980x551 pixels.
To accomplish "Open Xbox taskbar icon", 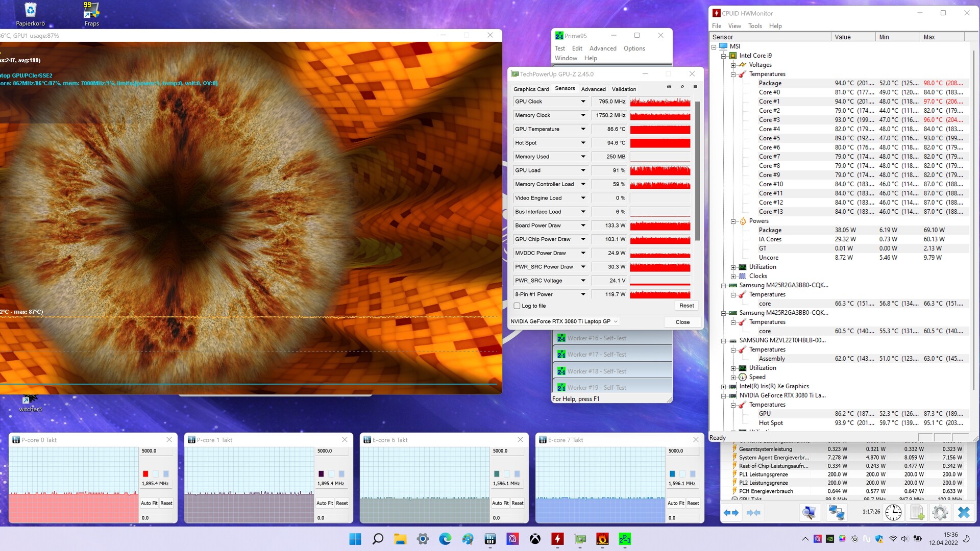I will coord(535,539).
